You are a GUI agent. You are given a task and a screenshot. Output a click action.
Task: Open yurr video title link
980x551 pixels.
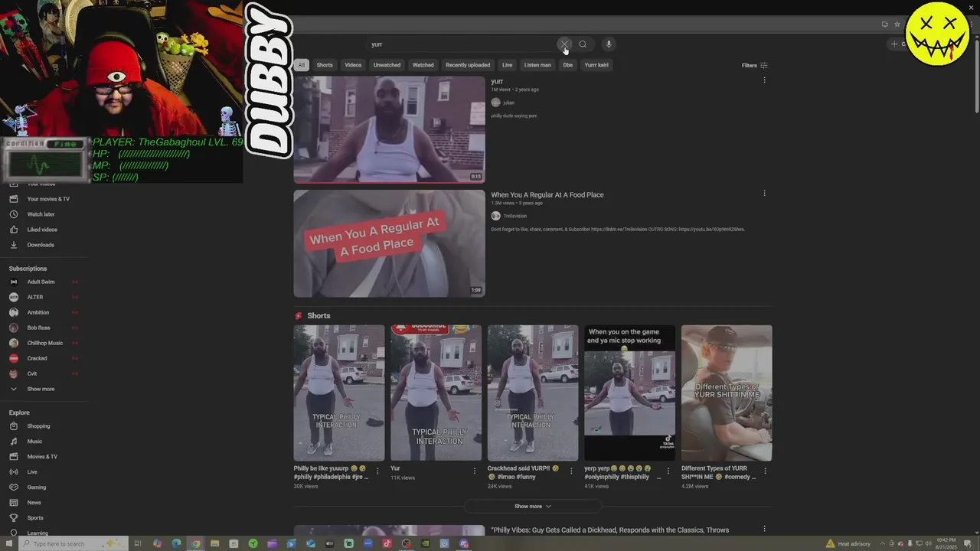(x=497, y=81)
